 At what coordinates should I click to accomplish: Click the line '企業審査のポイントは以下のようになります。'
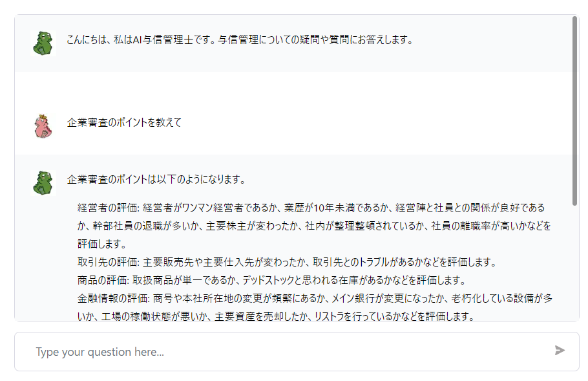(x=156, y=179)
